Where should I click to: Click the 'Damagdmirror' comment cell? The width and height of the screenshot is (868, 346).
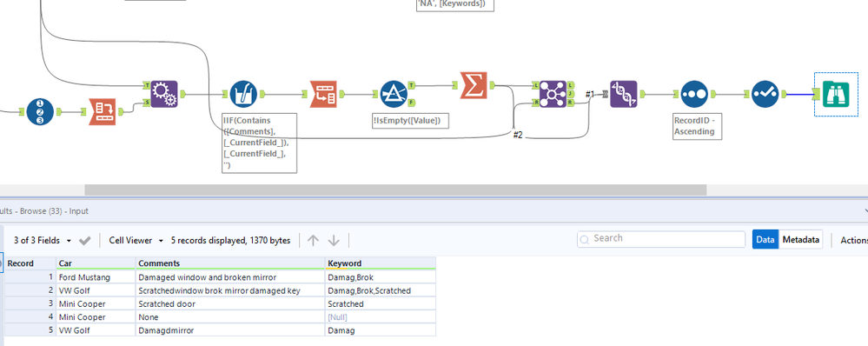tap(230, 330)
